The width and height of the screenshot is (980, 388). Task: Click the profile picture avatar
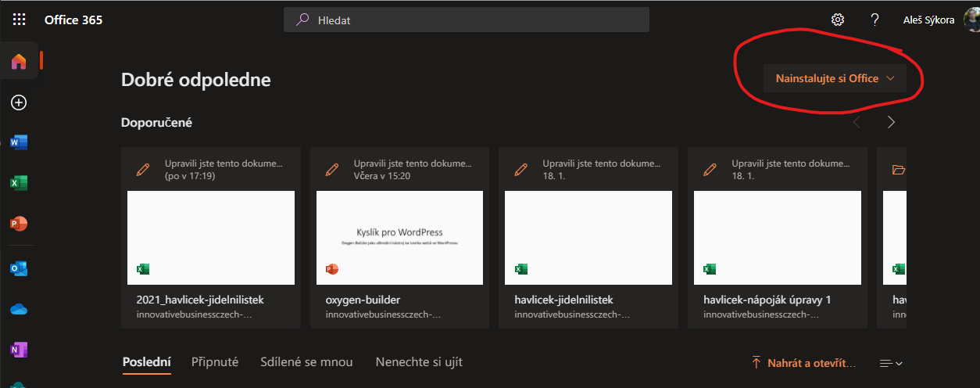click(971, 20)
